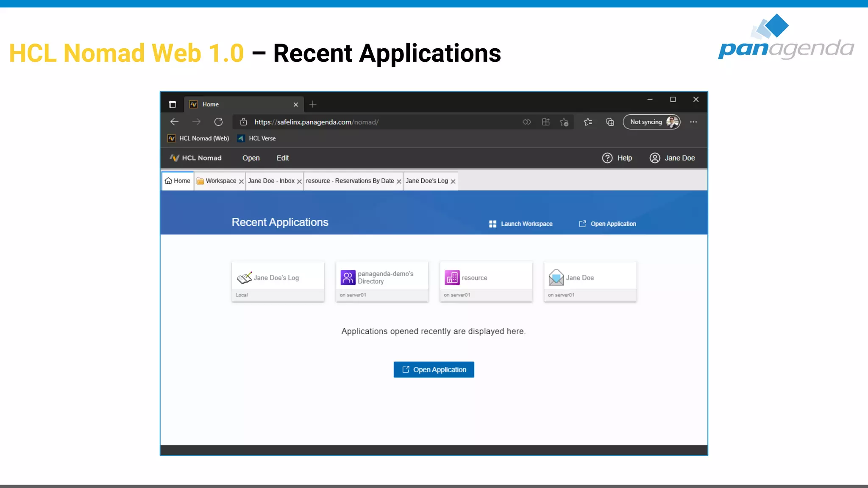Open the panagenda-demo's Directory tile
The width and height of the screenshot is (868, 488).
(382, 281)
